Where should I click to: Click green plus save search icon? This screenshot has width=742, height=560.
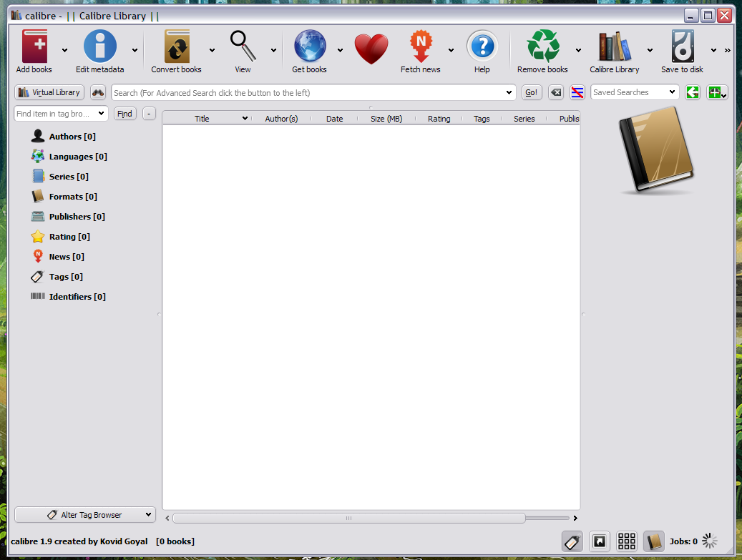pos(717,92)
